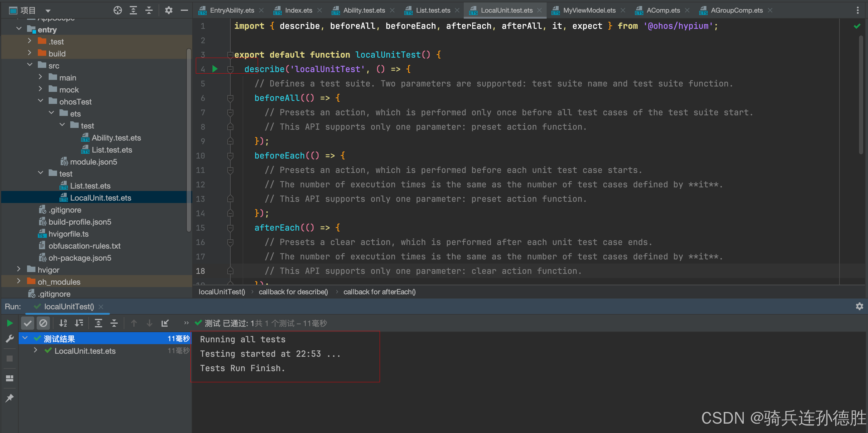Open project panel gear settings
868x433 pixels.
[168, 11]
